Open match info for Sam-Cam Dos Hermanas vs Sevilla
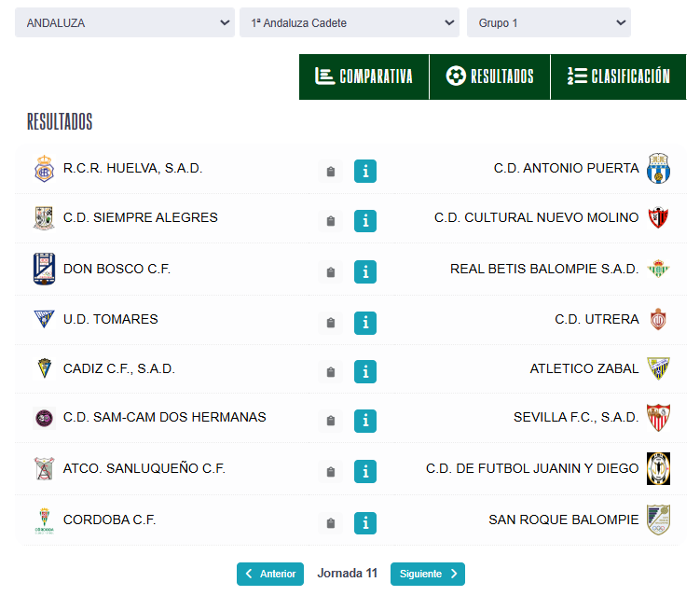700x596 pixels. (x=365, y=421)
